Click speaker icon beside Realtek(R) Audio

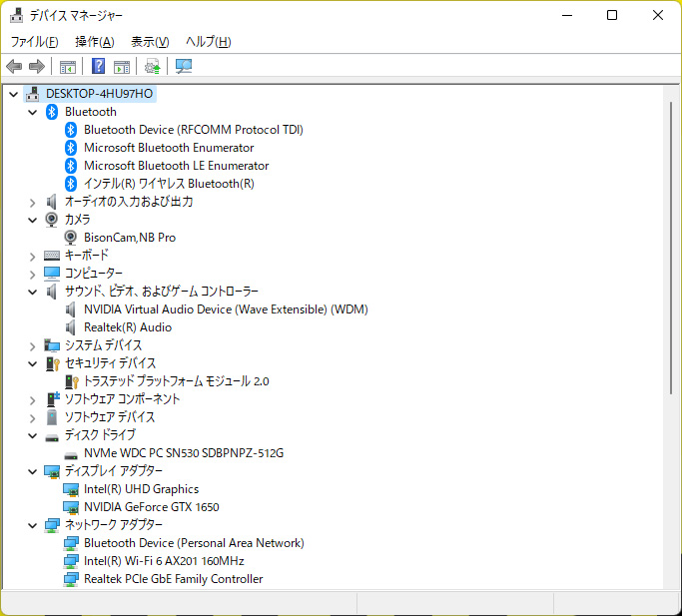[71, 327]
